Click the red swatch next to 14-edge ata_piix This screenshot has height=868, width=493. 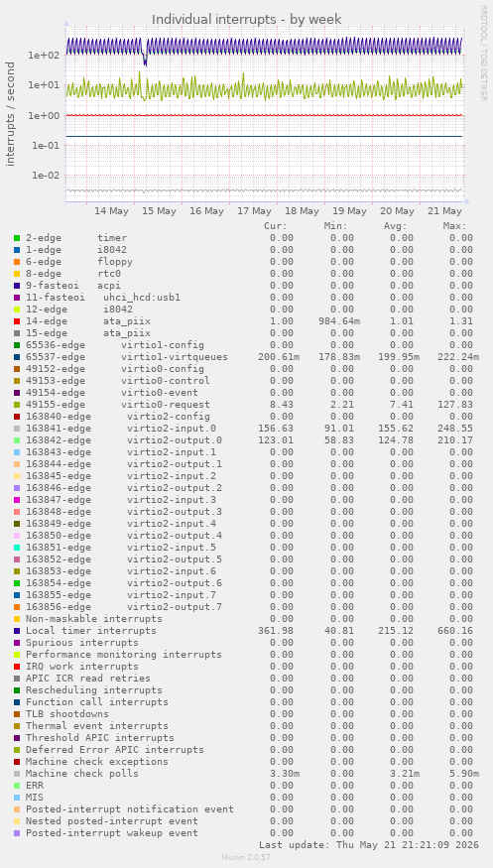(x=17, y=321)
